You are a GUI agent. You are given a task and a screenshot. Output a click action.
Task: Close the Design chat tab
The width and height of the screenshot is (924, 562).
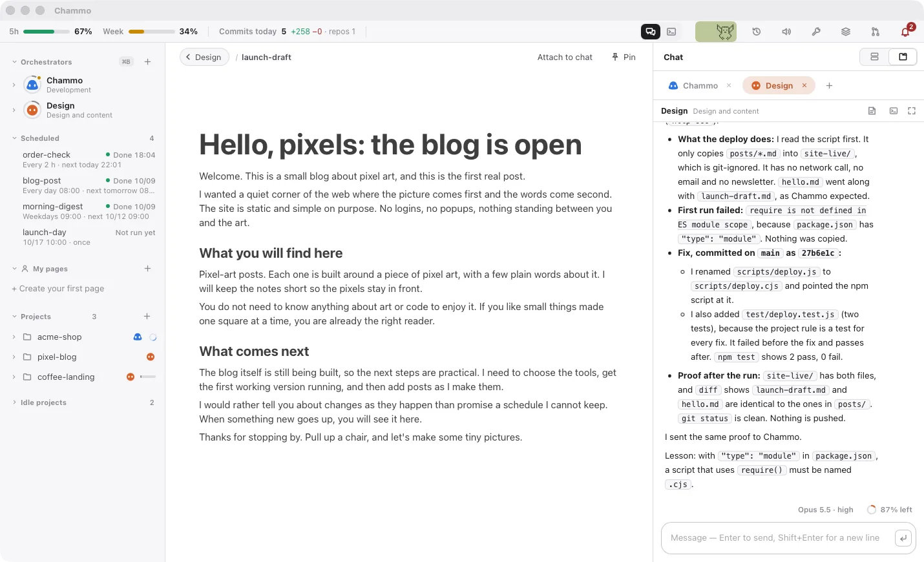pos(804,85)
